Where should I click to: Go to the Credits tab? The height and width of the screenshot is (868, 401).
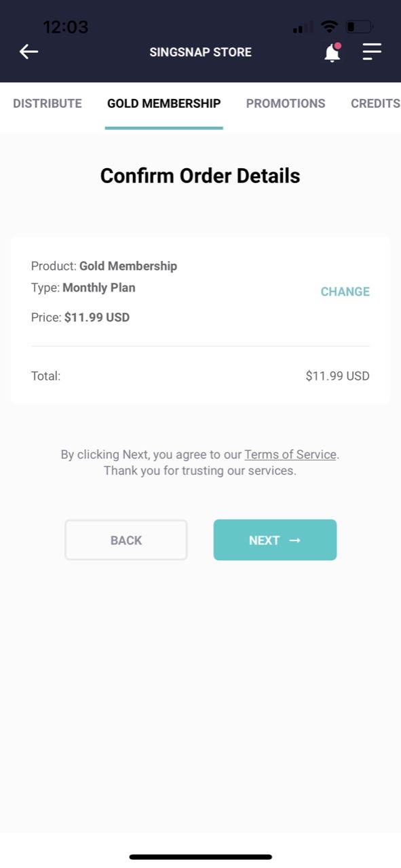375,104
